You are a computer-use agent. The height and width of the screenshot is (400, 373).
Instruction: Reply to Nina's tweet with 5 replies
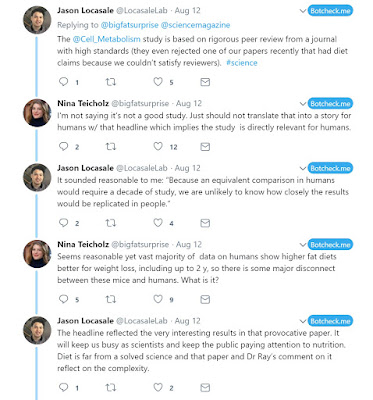point(63,299)
